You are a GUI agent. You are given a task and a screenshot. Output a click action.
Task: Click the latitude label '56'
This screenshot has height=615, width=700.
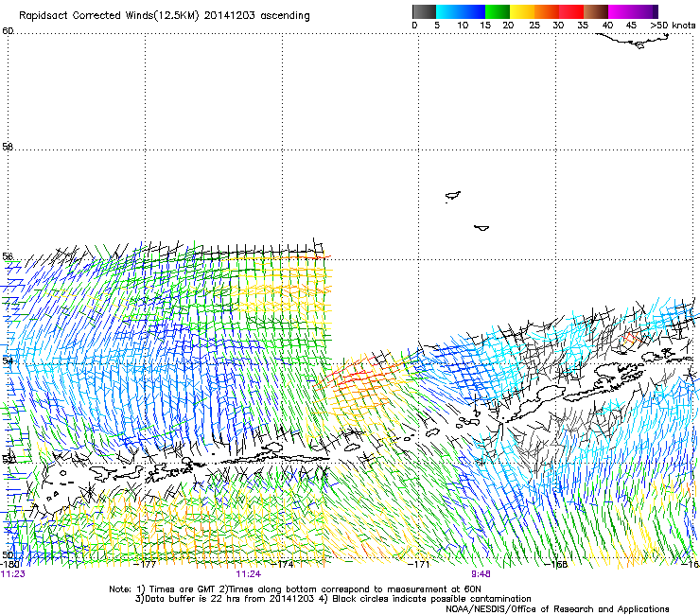(x=8, y=256)
